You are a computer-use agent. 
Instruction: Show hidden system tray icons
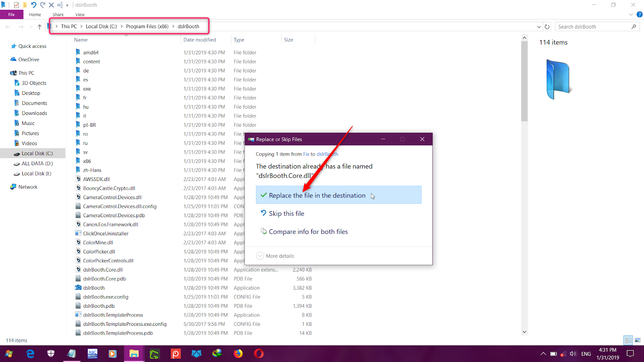coord(543,354)
